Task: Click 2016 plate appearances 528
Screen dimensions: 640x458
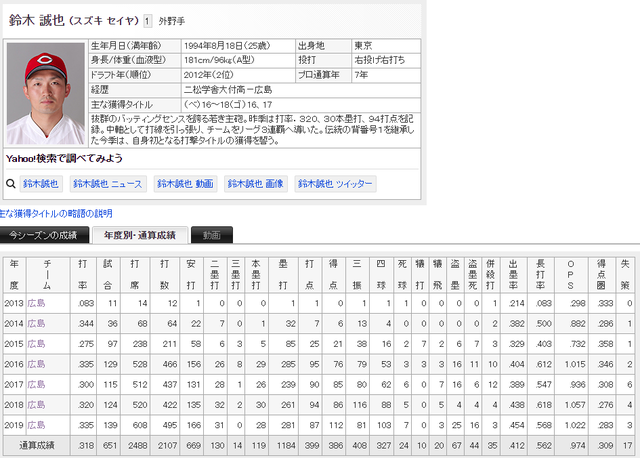Action: 140,364
